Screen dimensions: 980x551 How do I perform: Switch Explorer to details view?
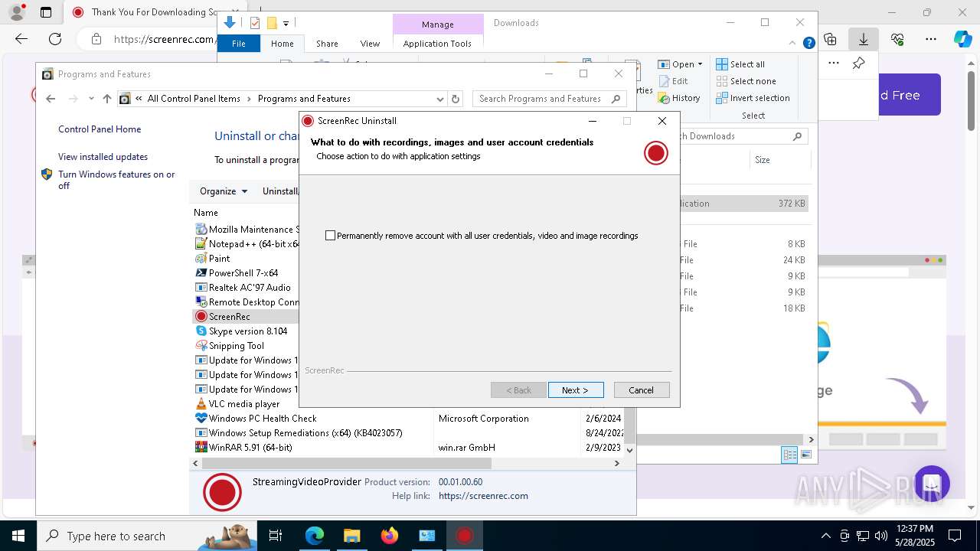click(789, 455)
